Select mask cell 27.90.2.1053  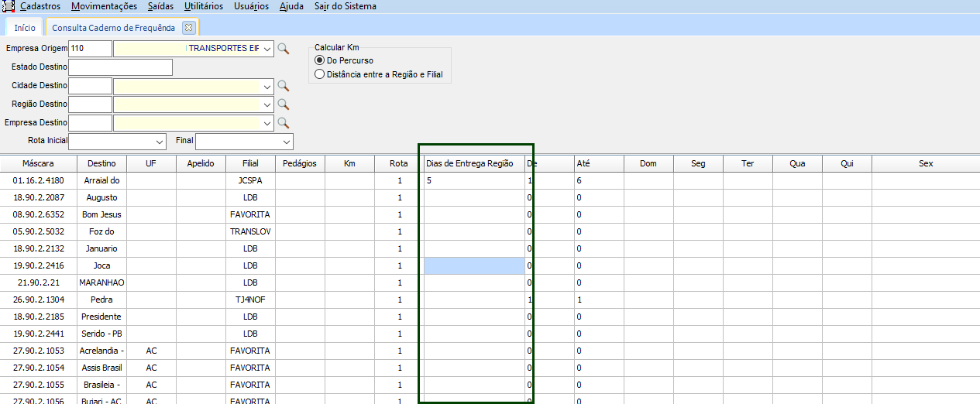39,351
